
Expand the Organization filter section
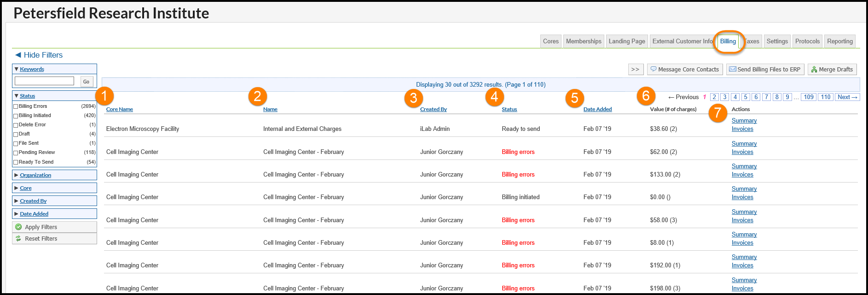tap(35, 175)
